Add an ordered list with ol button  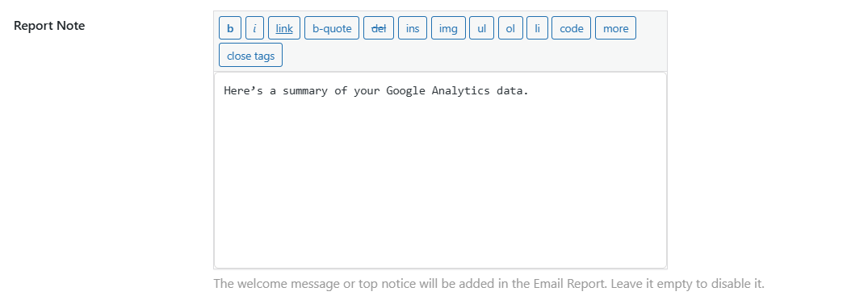(510, 28)
